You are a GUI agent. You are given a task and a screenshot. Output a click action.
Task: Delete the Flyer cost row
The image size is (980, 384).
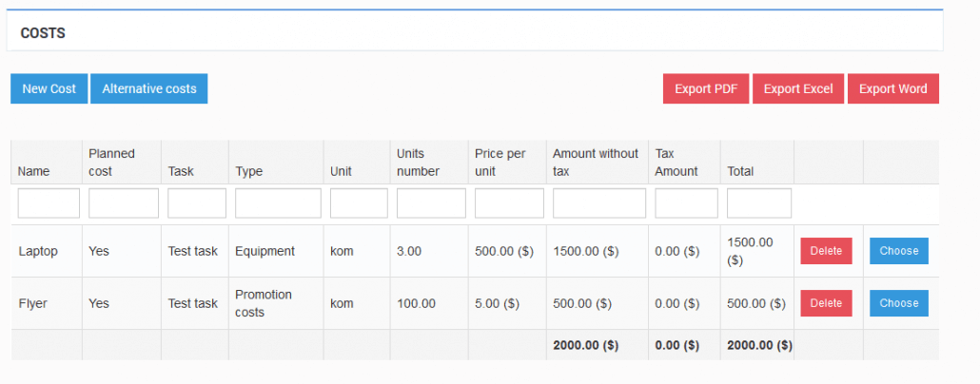826,303
